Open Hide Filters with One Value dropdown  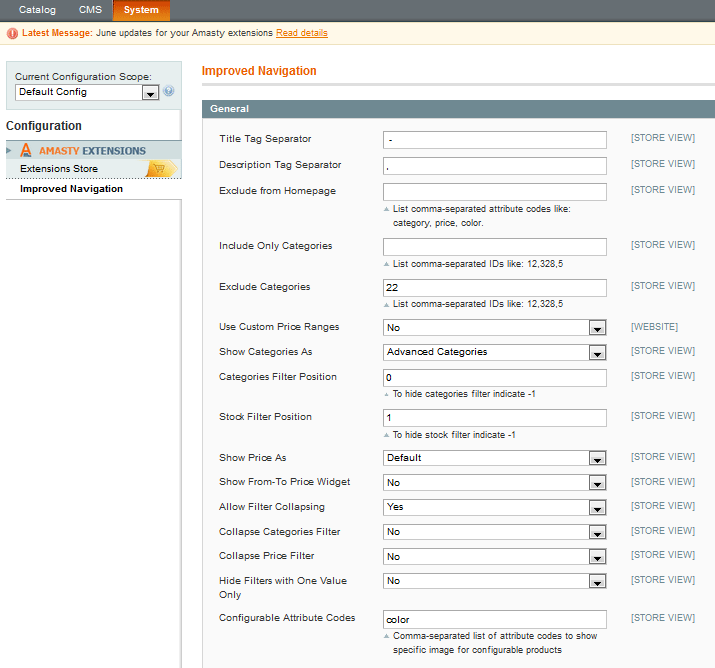[495, 581]
